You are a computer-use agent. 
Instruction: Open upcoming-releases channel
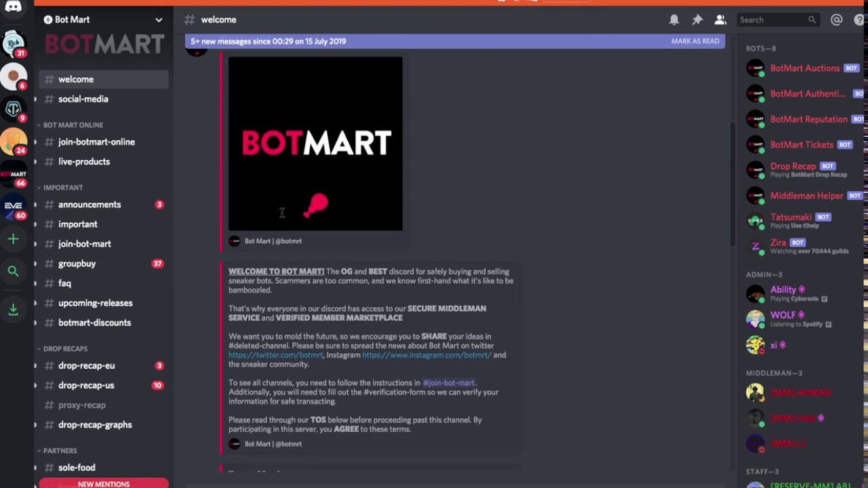pos(104,303)
